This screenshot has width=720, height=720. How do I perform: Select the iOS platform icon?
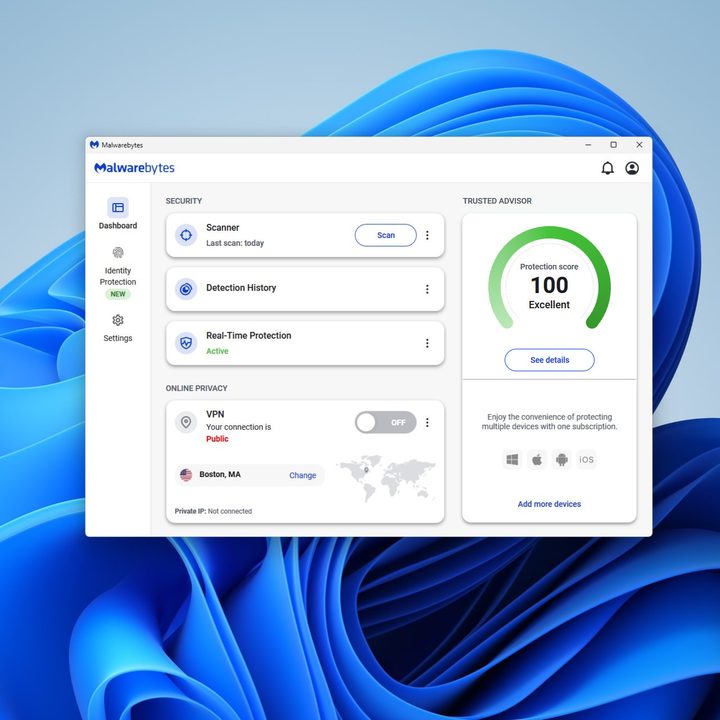[586, 459]
